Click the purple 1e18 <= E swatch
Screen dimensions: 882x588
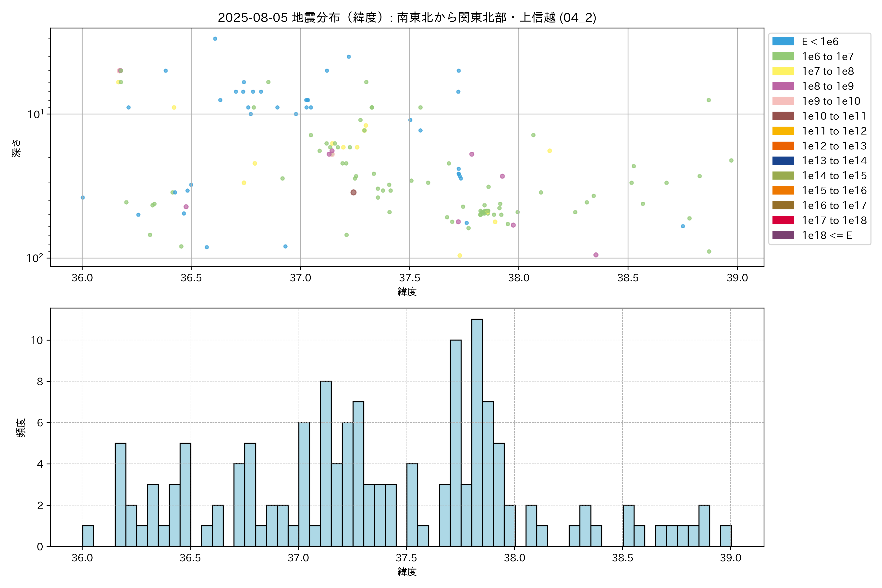(783, 235)
